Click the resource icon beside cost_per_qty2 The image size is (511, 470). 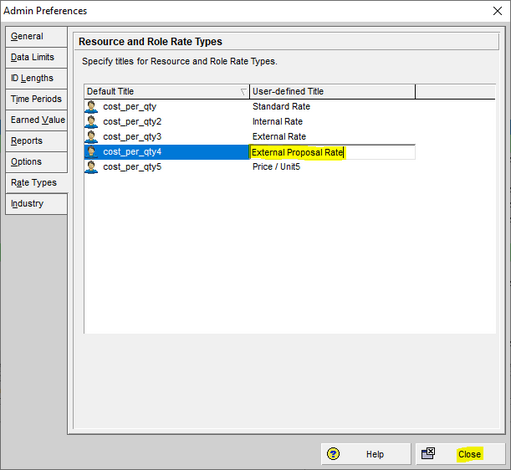click(x=91, y=122)
